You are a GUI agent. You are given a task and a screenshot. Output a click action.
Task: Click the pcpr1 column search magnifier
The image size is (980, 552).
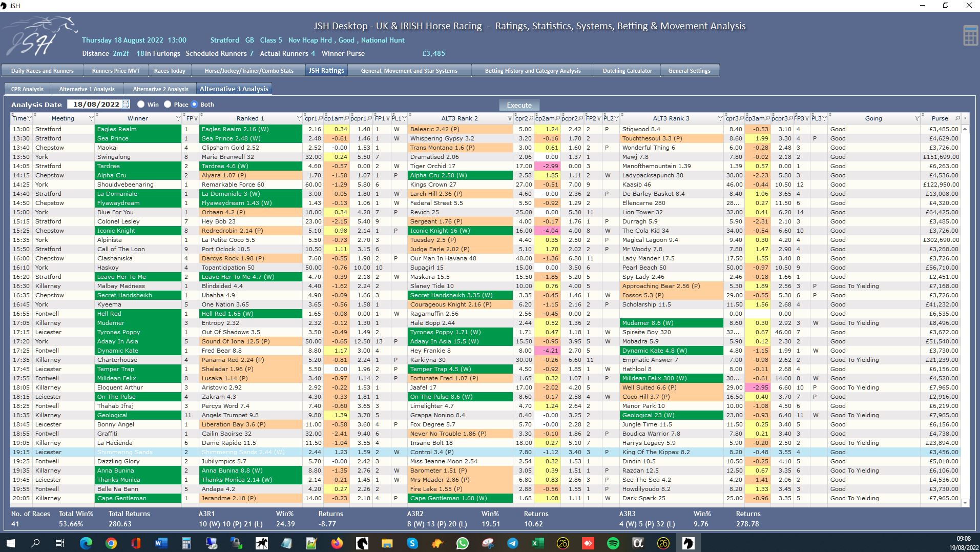[x=370, y=118]
